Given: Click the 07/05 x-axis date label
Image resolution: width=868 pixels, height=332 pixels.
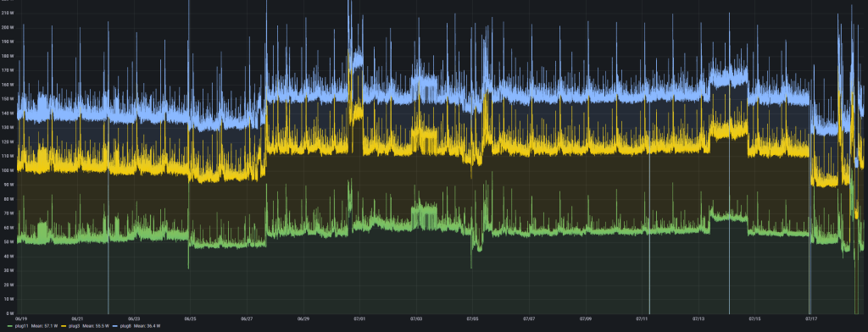Looking at the screenshot, I should coord(473,318).
